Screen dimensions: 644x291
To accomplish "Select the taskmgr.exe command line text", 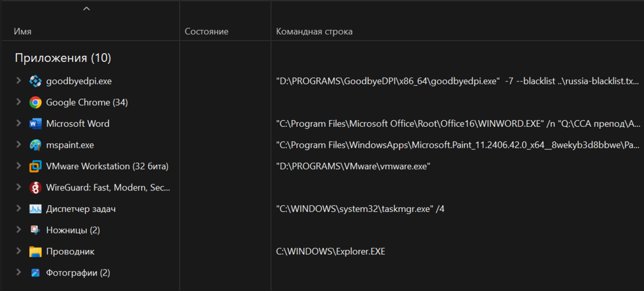I will (360, 209).
